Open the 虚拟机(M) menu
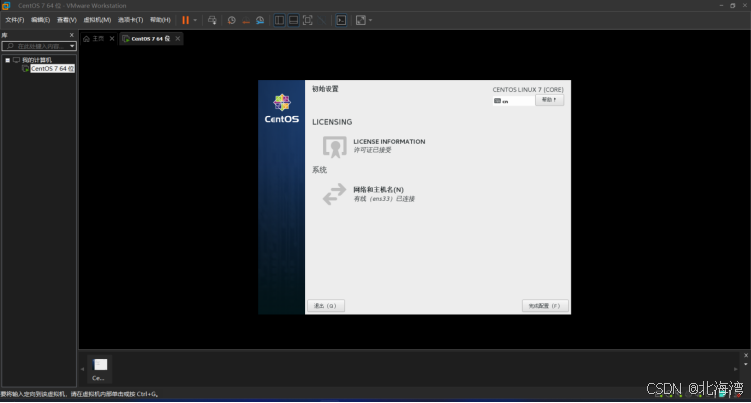 [97, 20]
